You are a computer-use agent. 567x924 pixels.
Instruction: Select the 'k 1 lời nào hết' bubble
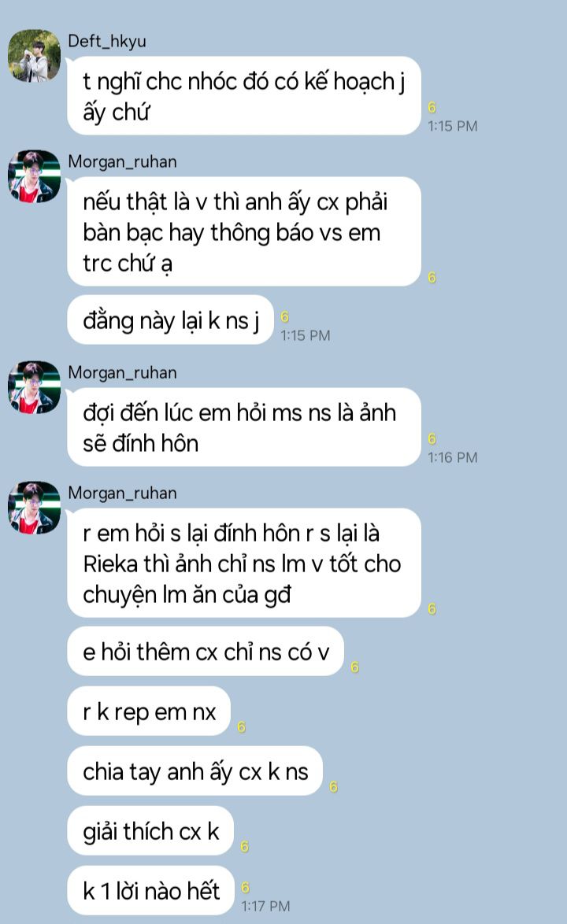point(151,890)
